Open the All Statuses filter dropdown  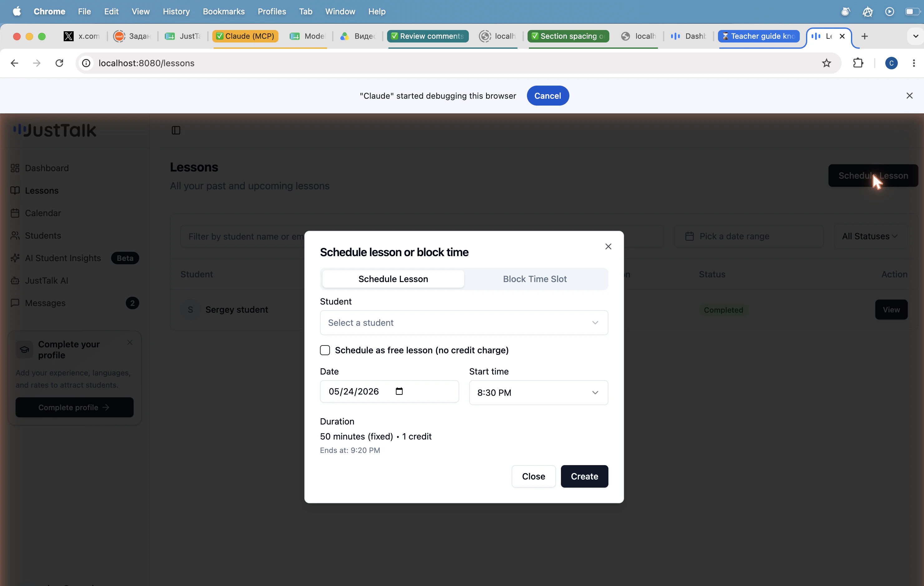(870, 236)
